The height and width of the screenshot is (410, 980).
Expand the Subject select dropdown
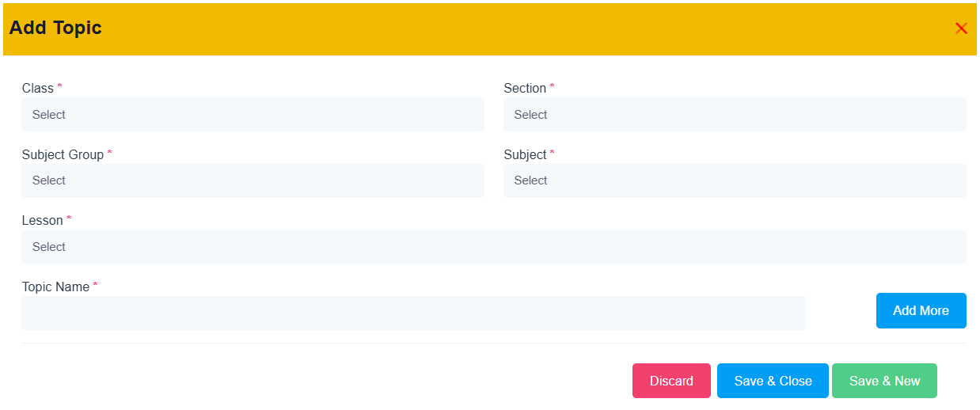(735, 180)
